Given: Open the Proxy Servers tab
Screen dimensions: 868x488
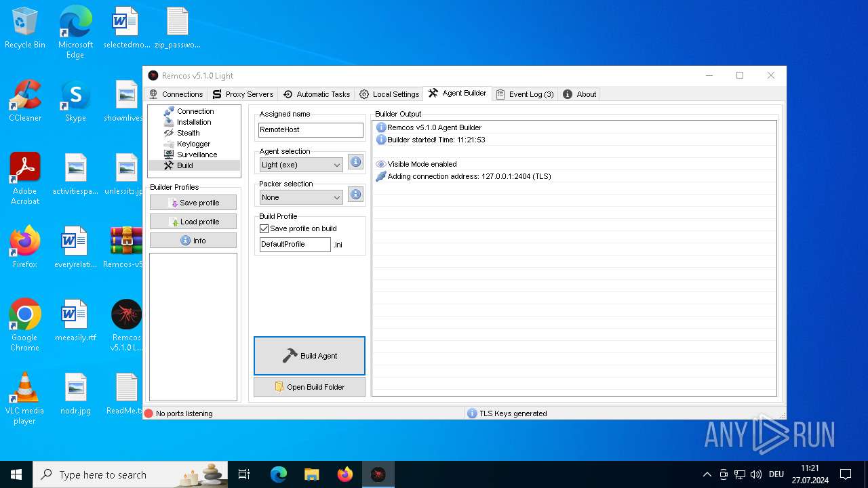Looking at the screenshot, I should (x=243, y=94).
